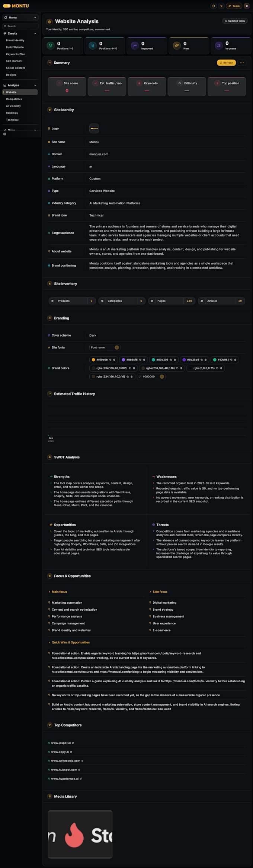Add the #000000 color with plus button
The width and height of the screenshot is (253, 868).
coord(162,376)
